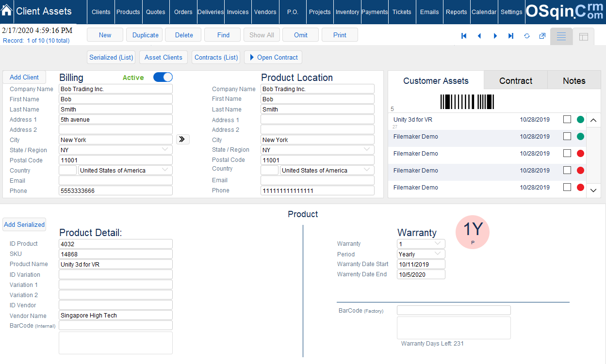Click the green status dot for Unity 3d for VR
The height and width of the screenshot is (364, 606).
pyautogui.click(x=580, y=119)
